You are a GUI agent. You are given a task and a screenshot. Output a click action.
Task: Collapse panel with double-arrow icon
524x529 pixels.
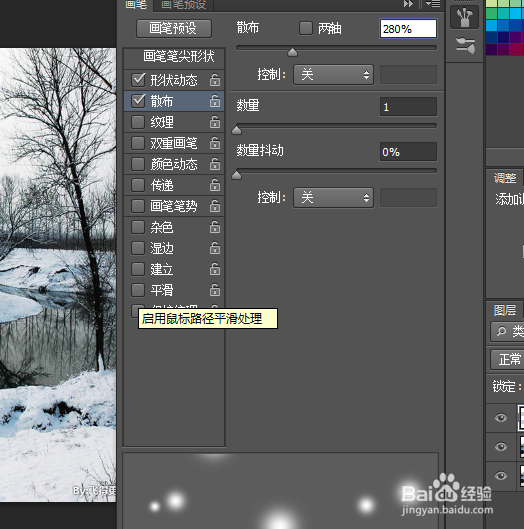(x=408, y=4)
